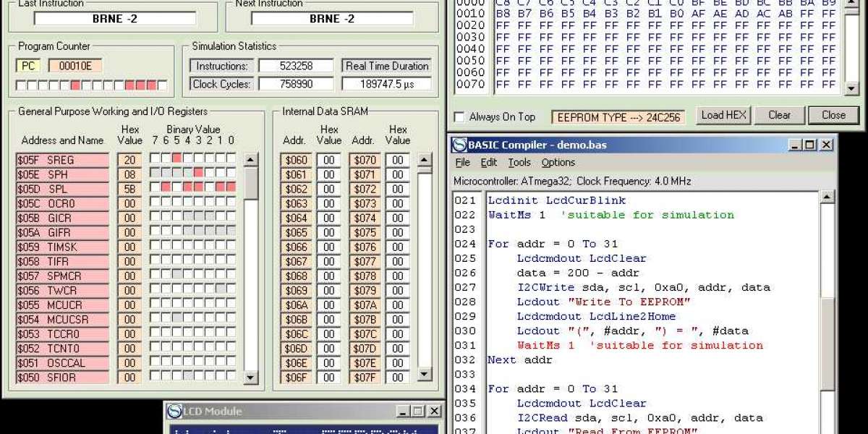Open the Tools menu in BASIC Compiler
Screen dimensions: 868x434
(519, 163)
